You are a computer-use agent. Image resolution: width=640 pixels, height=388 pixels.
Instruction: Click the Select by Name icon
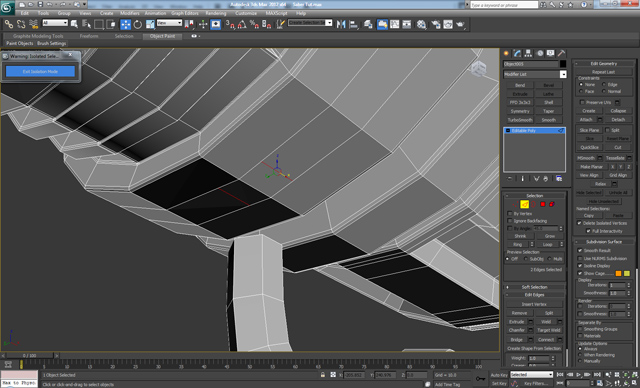point(87,24)
